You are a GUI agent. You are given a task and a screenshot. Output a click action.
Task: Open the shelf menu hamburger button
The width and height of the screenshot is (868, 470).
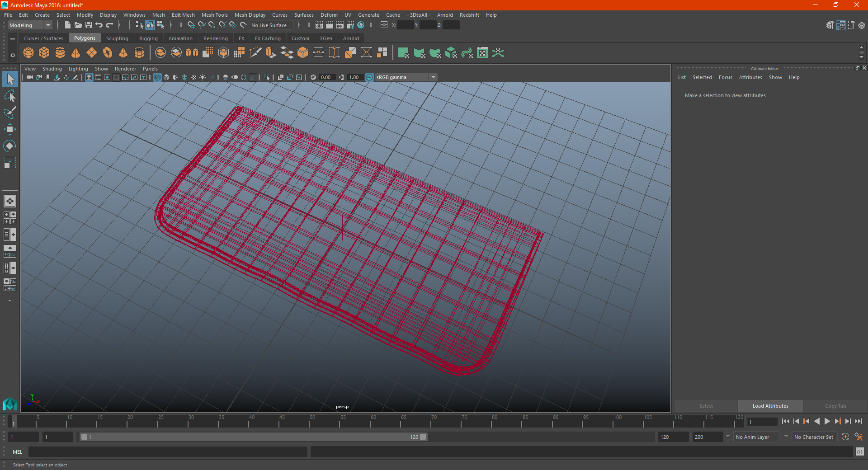coord(13,39)
